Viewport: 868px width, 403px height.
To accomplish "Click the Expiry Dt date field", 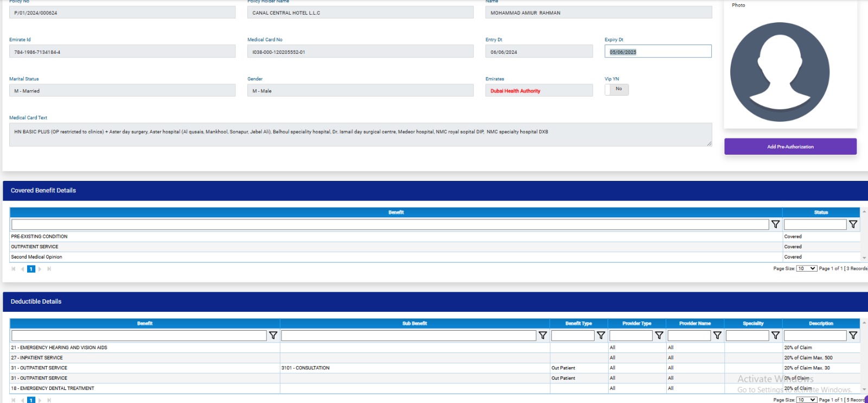I will point(658,52).
